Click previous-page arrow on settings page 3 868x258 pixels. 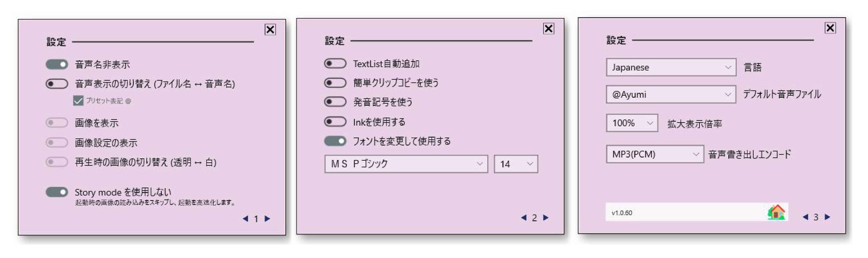805,217
